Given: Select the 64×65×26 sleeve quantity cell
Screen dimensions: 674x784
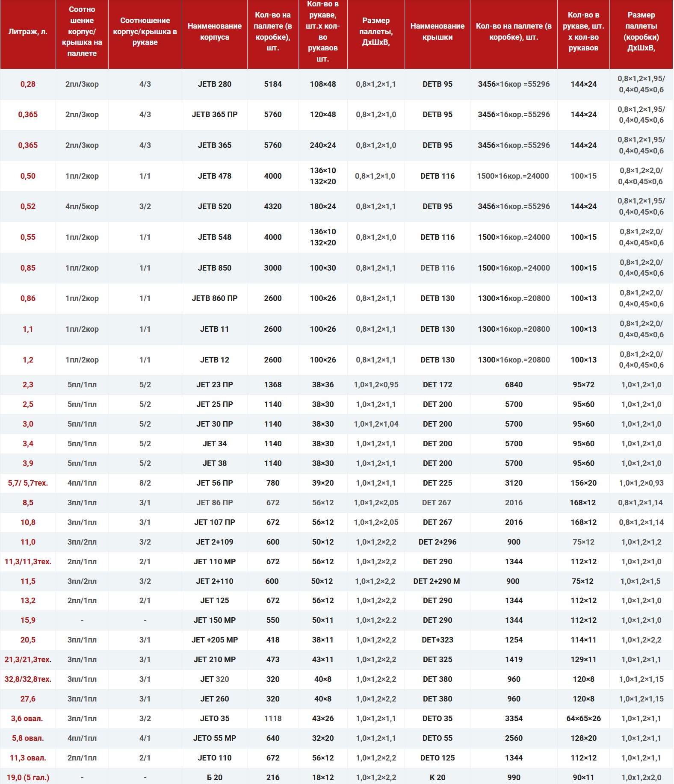Looking at the screenshot, I should tap(583, 719).
